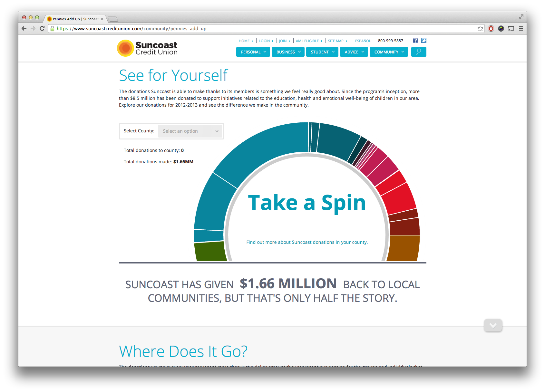
Task: Open the Chrome hamburger menu
Action: click(521, 28)
